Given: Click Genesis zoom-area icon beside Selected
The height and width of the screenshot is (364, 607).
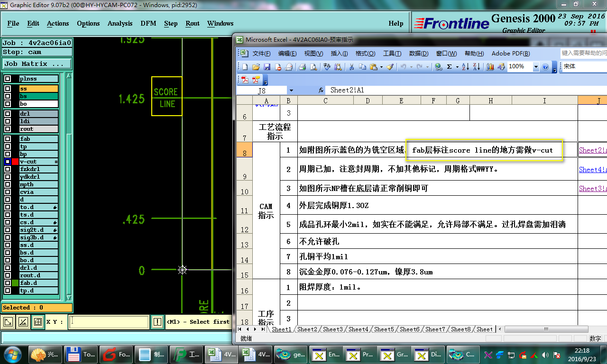Looking at the screenshot, I should click(x=8, y=322).
